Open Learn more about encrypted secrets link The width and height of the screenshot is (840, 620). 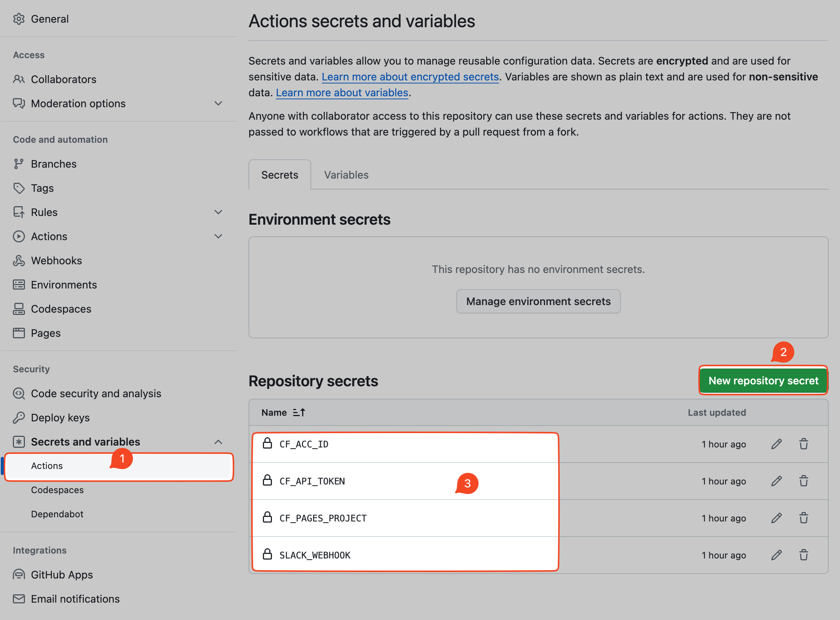click(x=410, y=77)
